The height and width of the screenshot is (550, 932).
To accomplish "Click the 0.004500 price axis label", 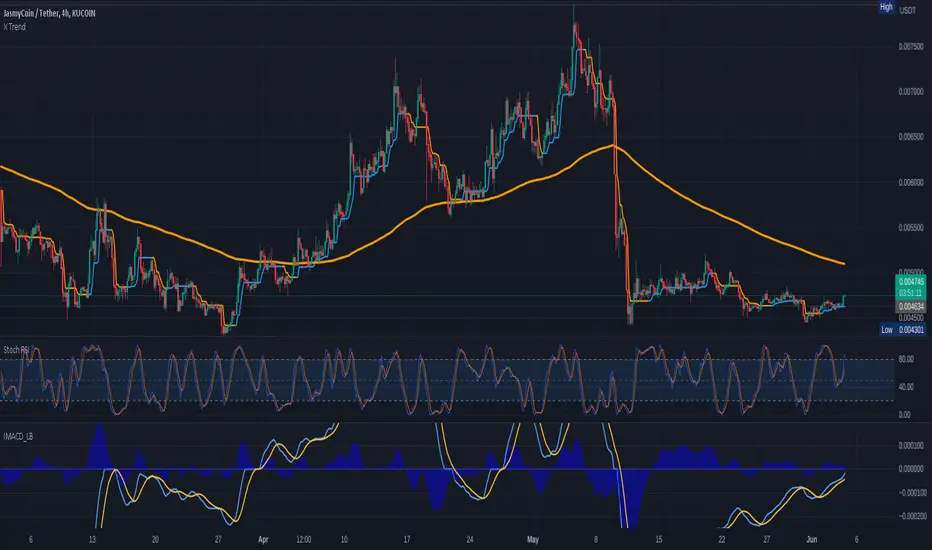I will coord(911,318).
